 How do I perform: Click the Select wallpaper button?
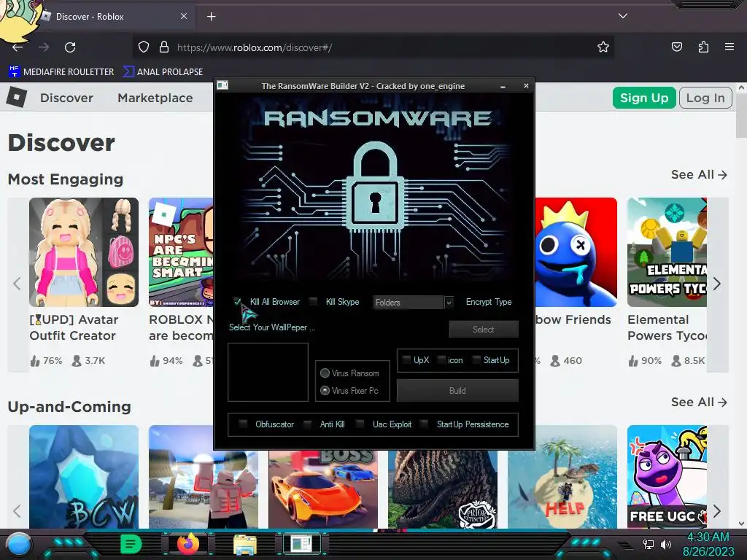[x=484, y=329]
